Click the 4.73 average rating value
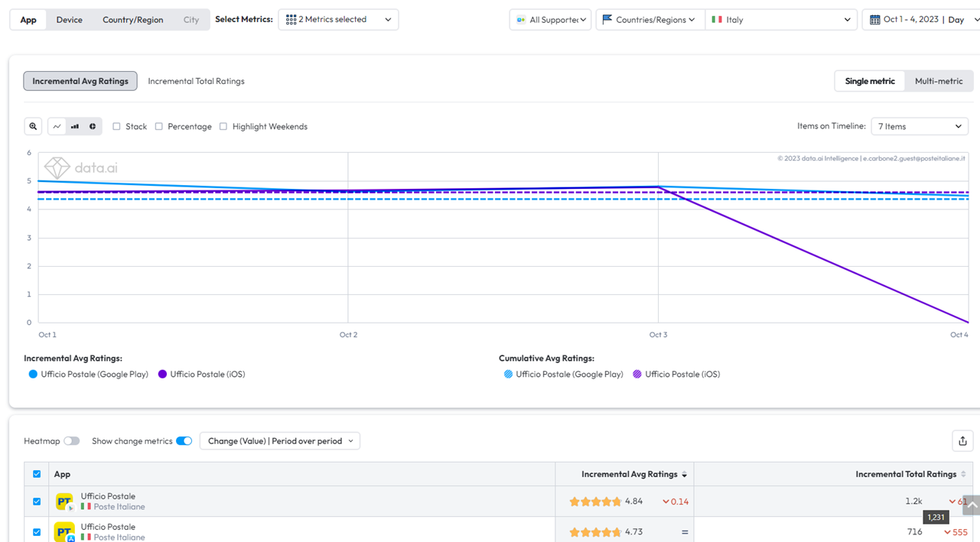 point(633,532)
